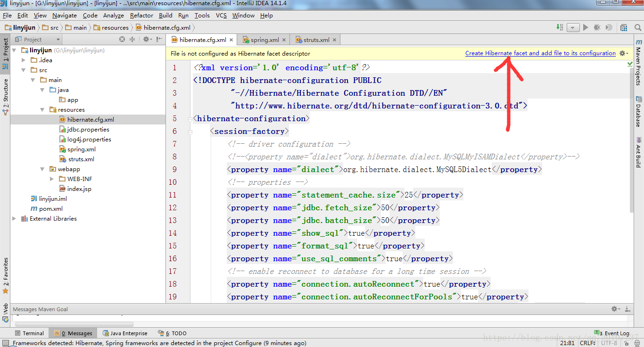Open the Terminal tool window
Viewport: 644px width, 347px height.
pos(29,333)
